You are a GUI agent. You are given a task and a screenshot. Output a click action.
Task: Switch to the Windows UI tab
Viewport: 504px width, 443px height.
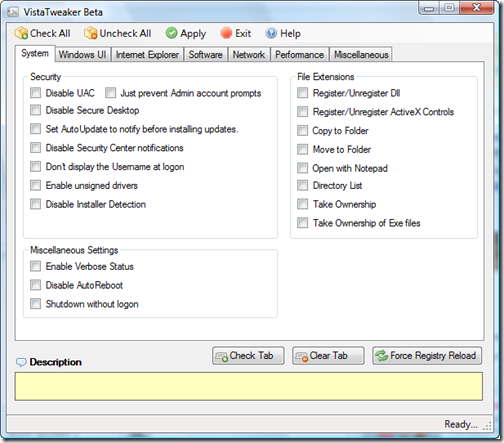point(82,55)
